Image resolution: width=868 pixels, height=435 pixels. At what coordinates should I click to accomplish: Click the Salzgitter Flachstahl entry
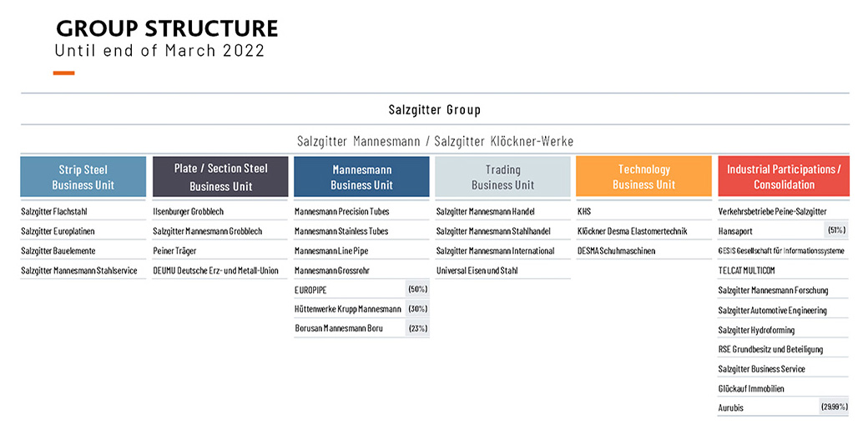click(54, 211)
